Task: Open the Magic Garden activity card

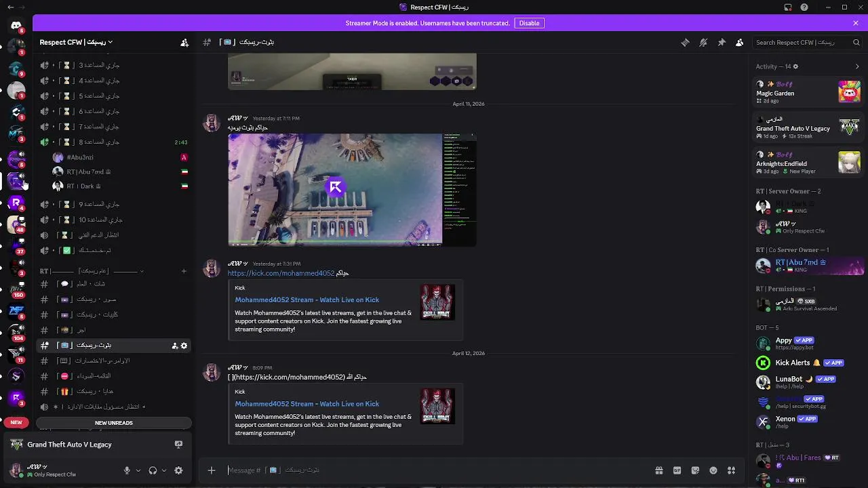Action: pyautogui.click(x=809, y=91)
